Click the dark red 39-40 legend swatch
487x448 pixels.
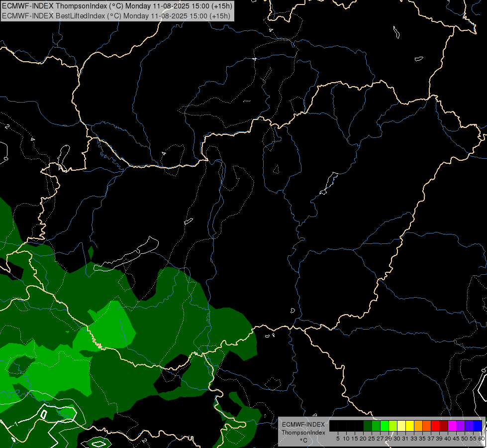click(x=444, y=426)
